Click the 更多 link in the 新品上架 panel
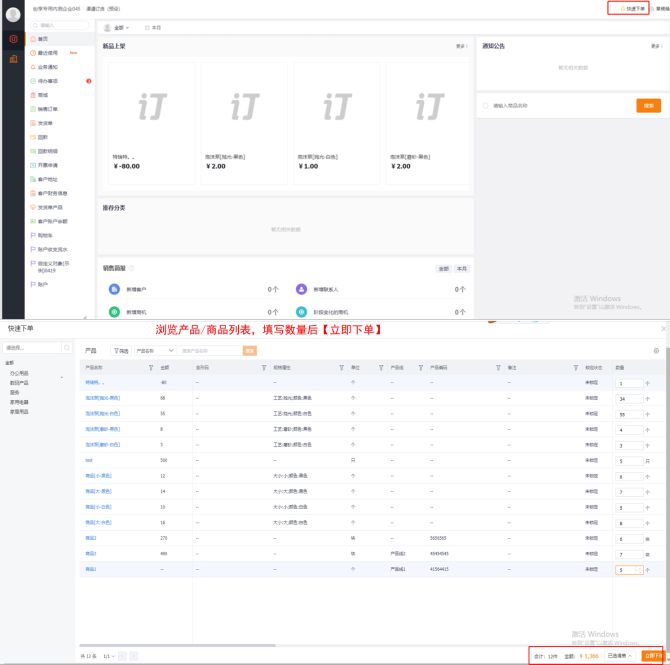The image size is (670, 665). [461, 46]
